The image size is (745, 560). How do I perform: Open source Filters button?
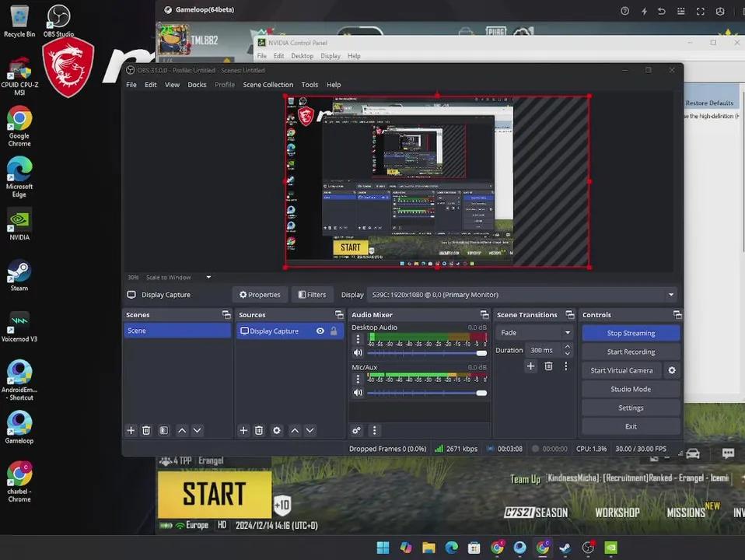click(312, 295)
